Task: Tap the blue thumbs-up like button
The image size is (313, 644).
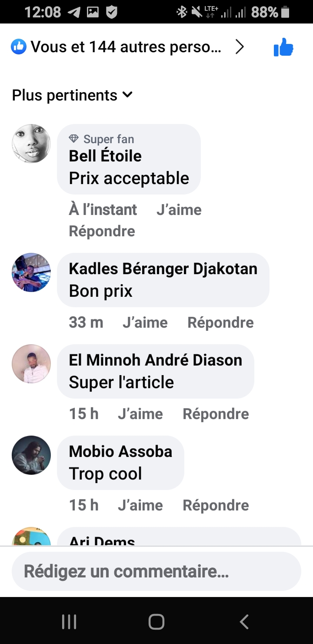Action: (283, 47)
